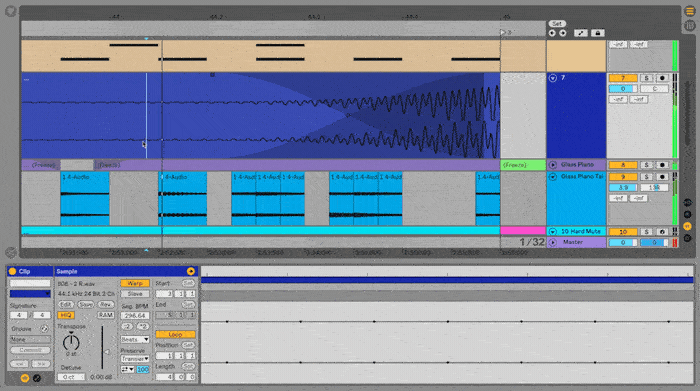Open the clip color dropdown

point(30,294)
